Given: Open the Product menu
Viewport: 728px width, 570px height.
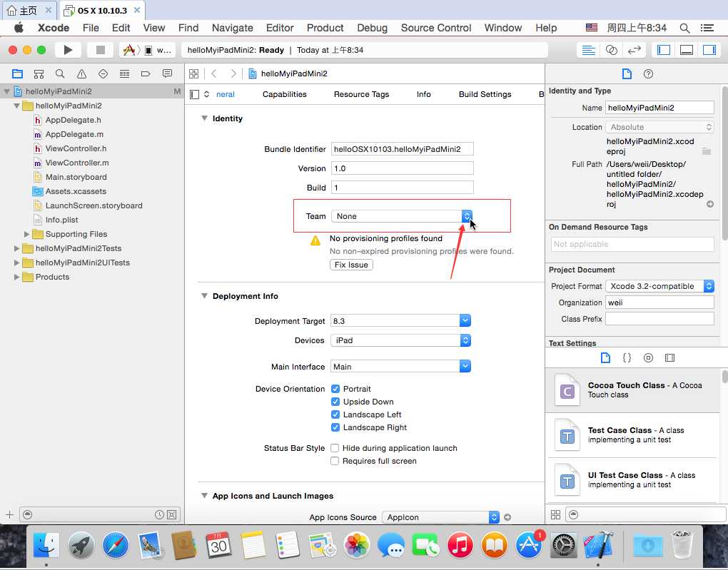Looking at the screenshot, I should (325, 28).
